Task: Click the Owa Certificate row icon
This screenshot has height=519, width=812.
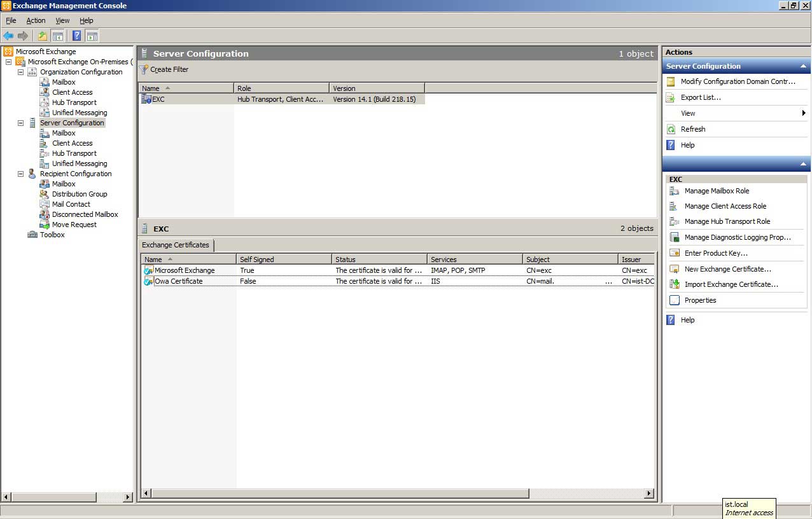Action: tap(148, 281)
